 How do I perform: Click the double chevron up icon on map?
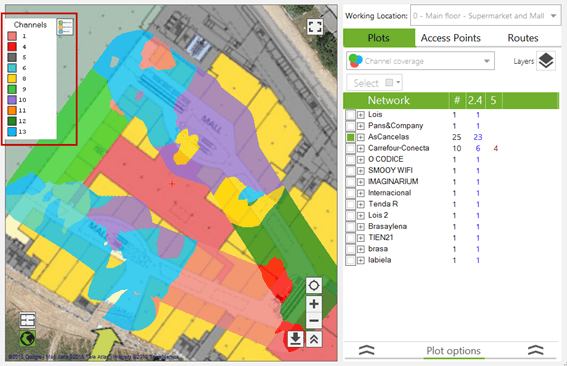pyautogui.click(x=314, y=339)
